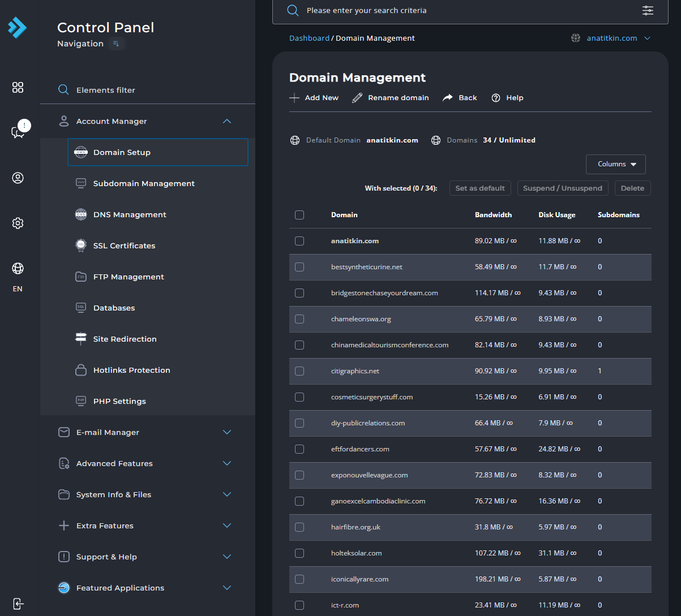Click the Dashboard breadcrumb link
Viewport: 681px width, 616px height.
309,38
